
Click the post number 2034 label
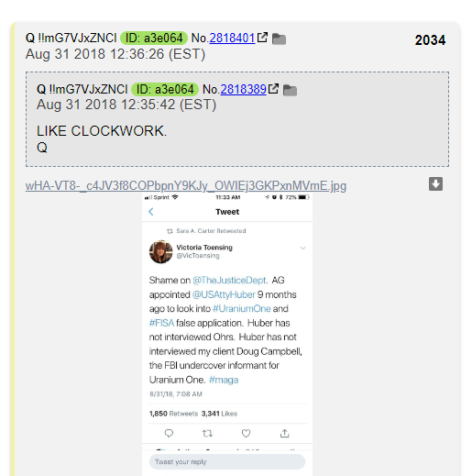(x=430, y=40)
